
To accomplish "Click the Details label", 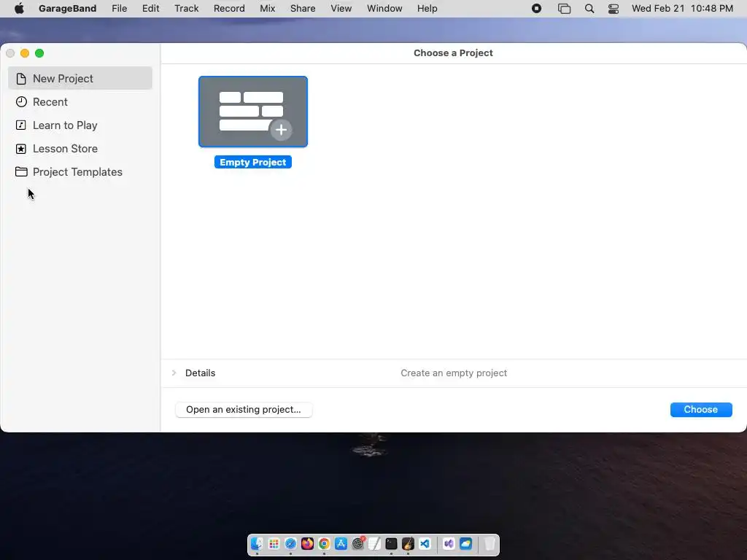I will [x=200, y=373].
